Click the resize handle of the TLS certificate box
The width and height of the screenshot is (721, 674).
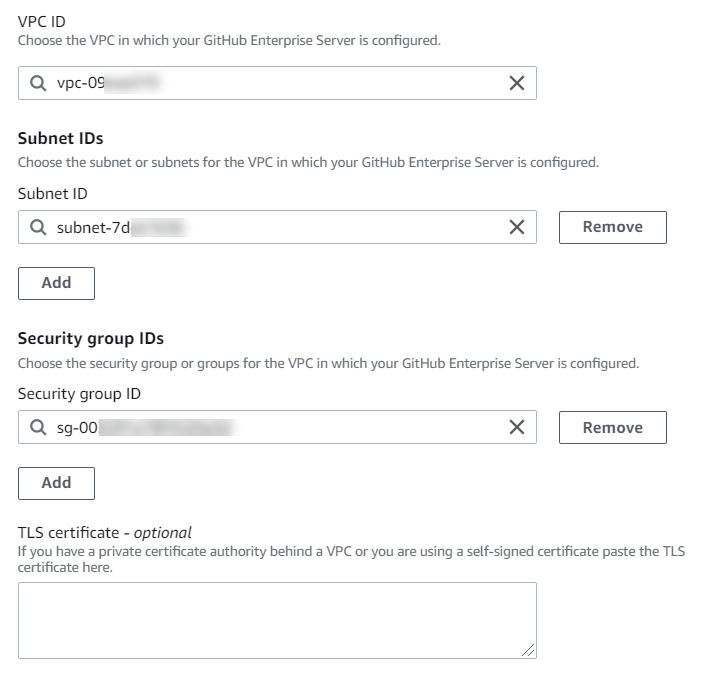coord(527,650)
